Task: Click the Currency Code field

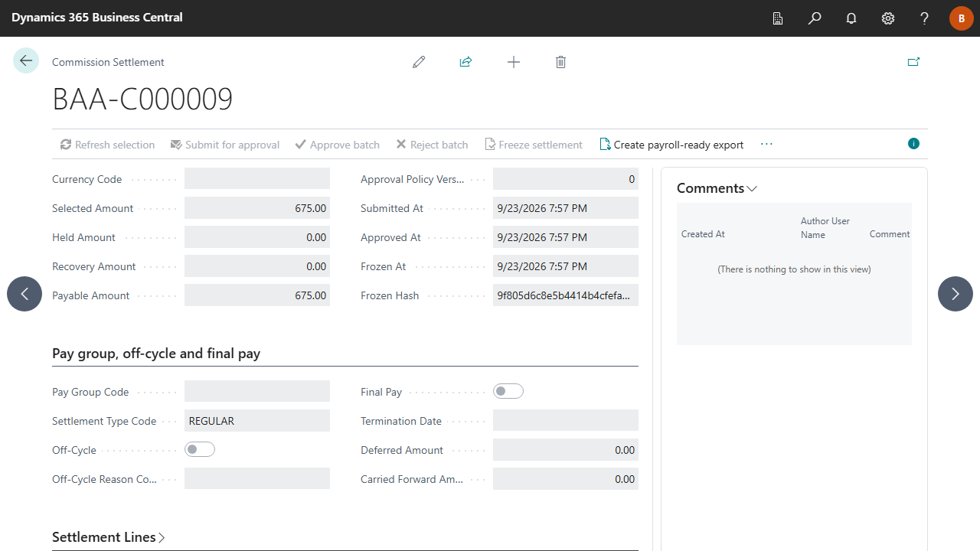Action: (257, 179)
